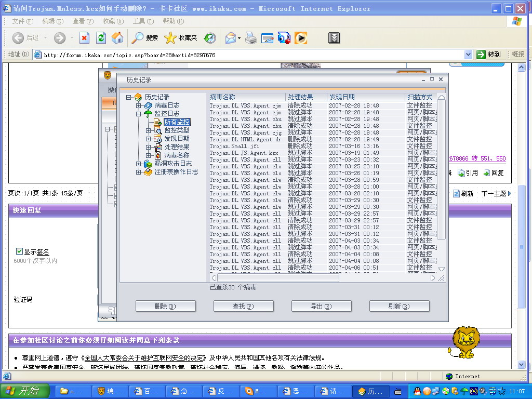The height and width of the screenshot is (399, 532).
Task: Open the IE History toolbar icon
Action: point(210,38)
